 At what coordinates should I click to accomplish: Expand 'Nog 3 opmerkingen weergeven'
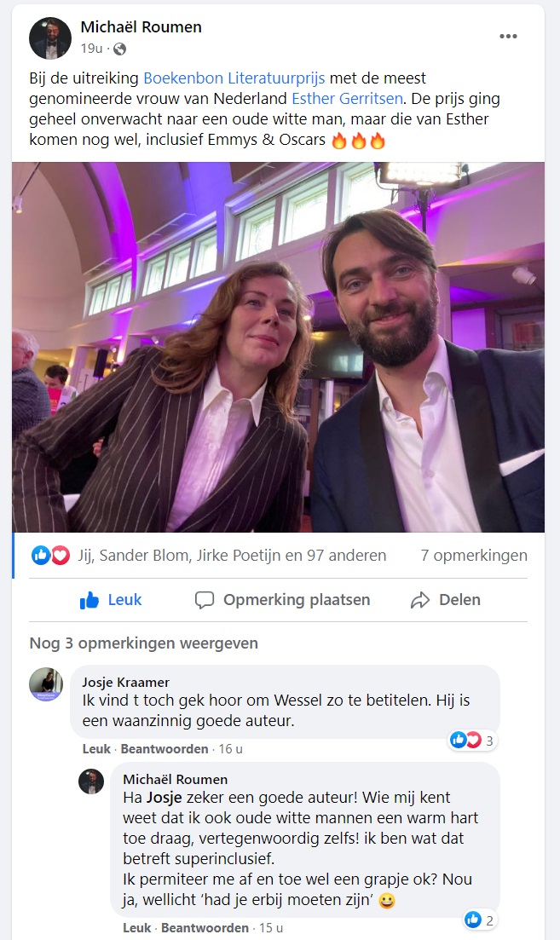click(x=143, y=643)
